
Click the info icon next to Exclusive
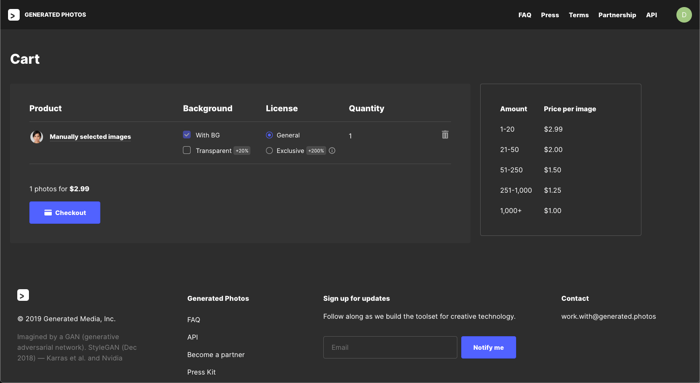pyautogui.click(x=332, y=150)
